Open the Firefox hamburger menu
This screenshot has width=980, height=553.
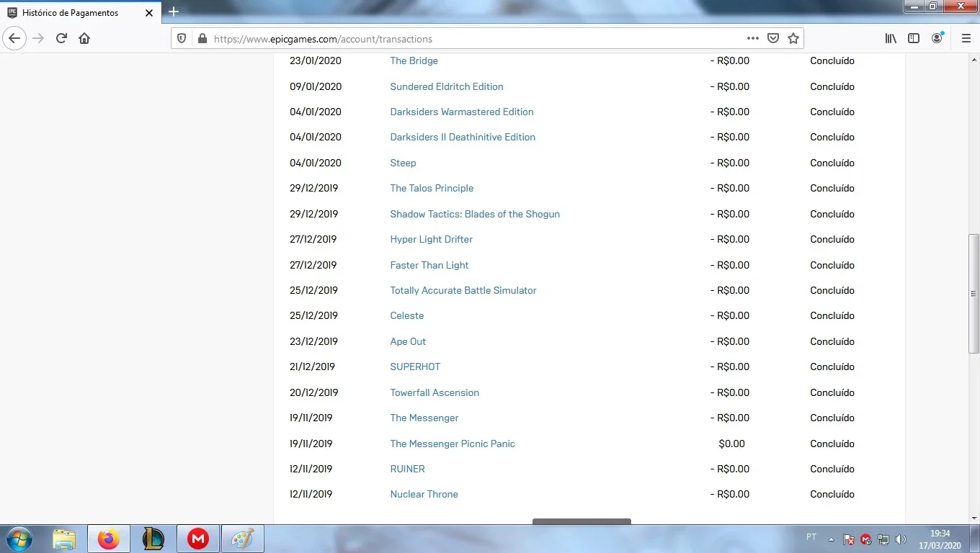tap(966, 38)
